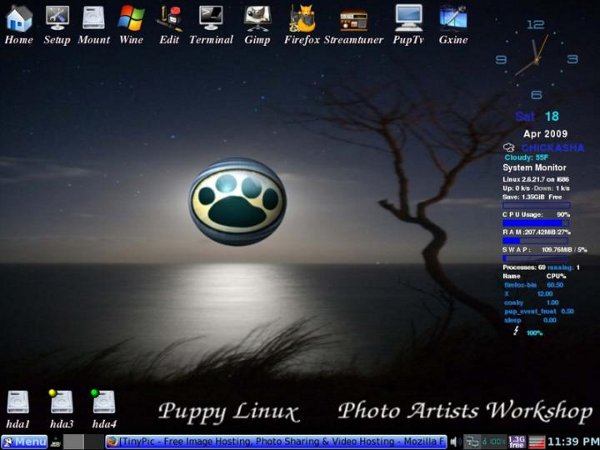This screenshot has width=600, height=450.
Task: Switch to the second dark desktop pager
Action: click(94, 442)
